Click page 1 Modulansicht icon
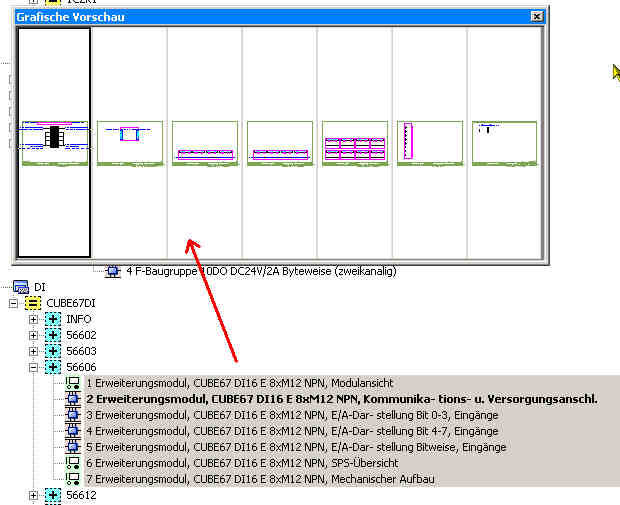This screenshot has width=620, height=505. pyautogui.click(x=73, y=383)
